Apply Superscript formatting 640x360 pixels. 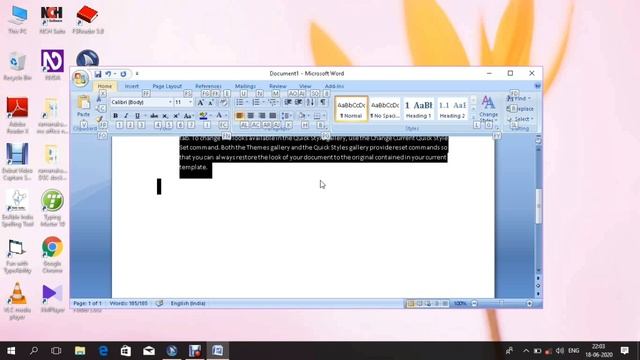[x=176, y=116]
